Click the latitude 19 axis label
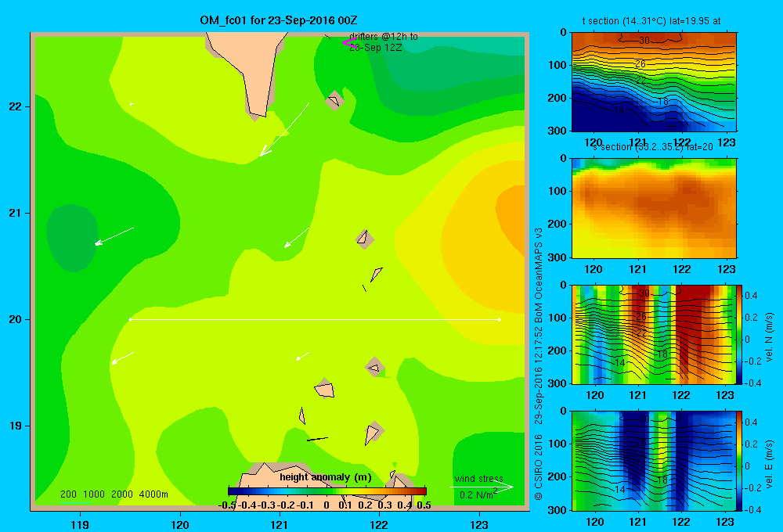 click(15, 426)
